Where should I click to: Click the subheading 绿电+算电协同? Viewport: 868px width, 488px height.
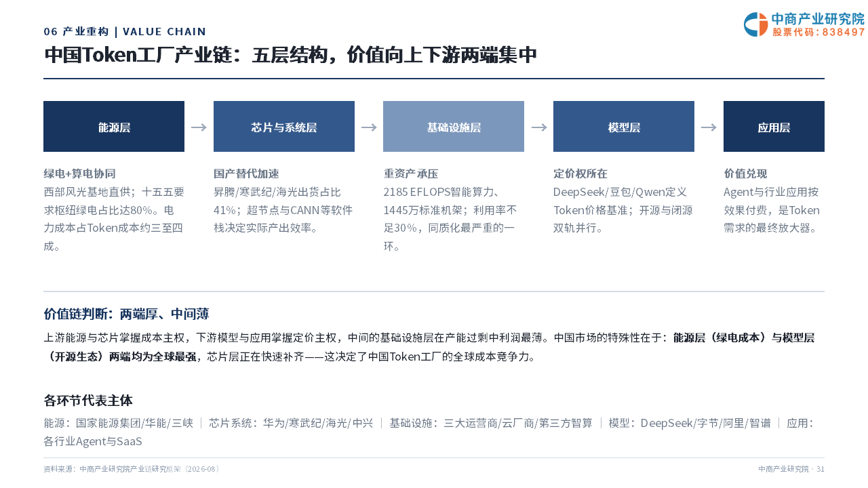coord(79,174)
